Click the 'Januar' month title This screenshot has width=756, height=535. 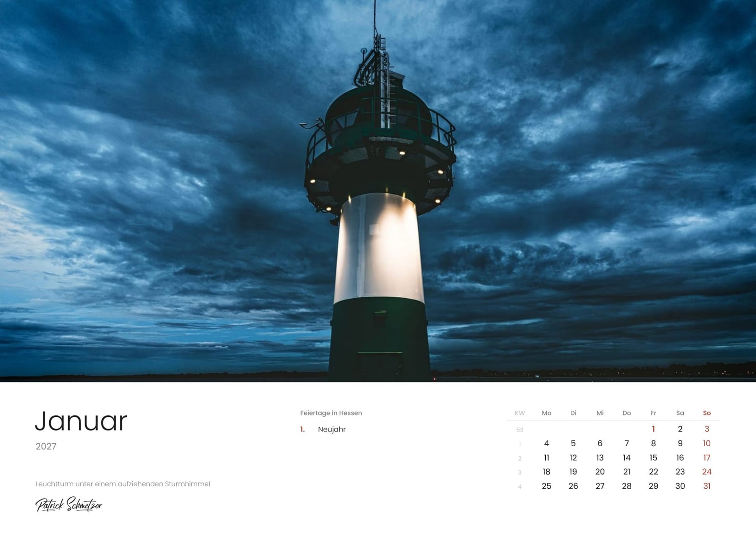(x=81, y=421)
